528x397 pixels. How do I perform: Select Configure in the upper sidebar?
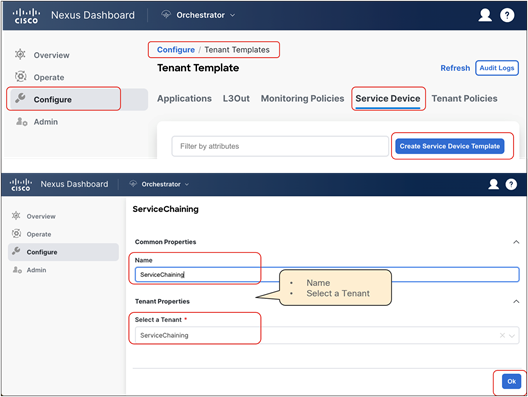tap(78, 99)
